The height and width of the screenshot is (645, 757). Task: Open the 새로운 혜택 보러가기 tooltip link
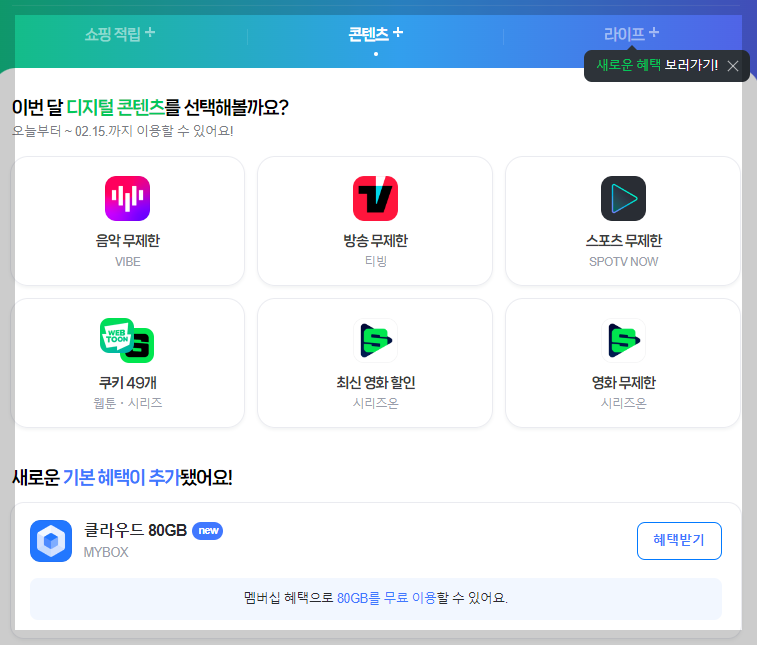click(657, 65)
